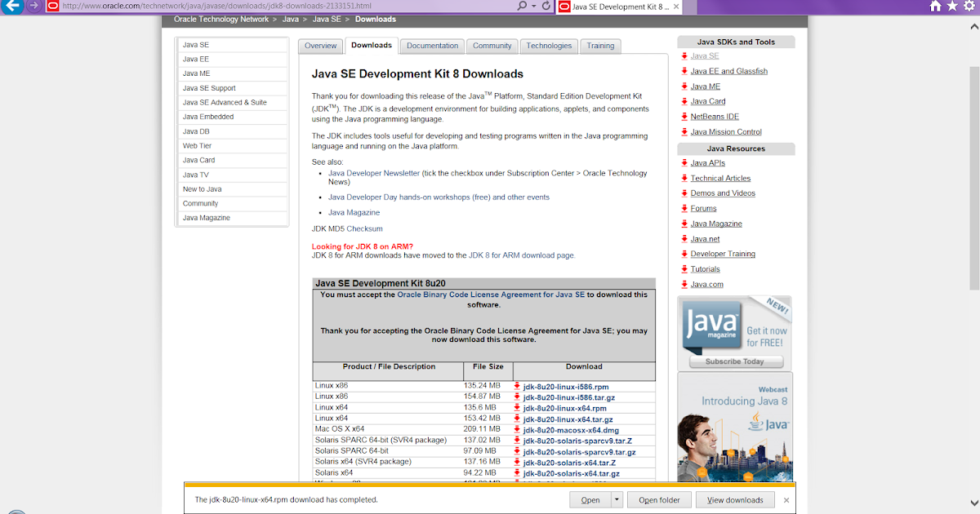Image resolution: width=980 pixels, height=514 pixels.
Task: Click the red arrow icon beside NetBeans IDE
Action: tap(684, 117)
